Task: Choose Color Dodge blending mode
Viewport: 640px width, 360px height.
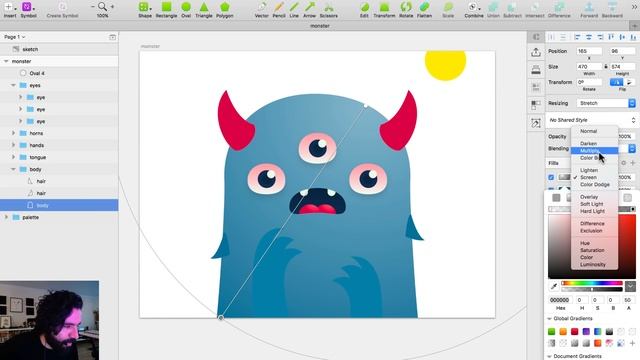Action: click(595, 184)
